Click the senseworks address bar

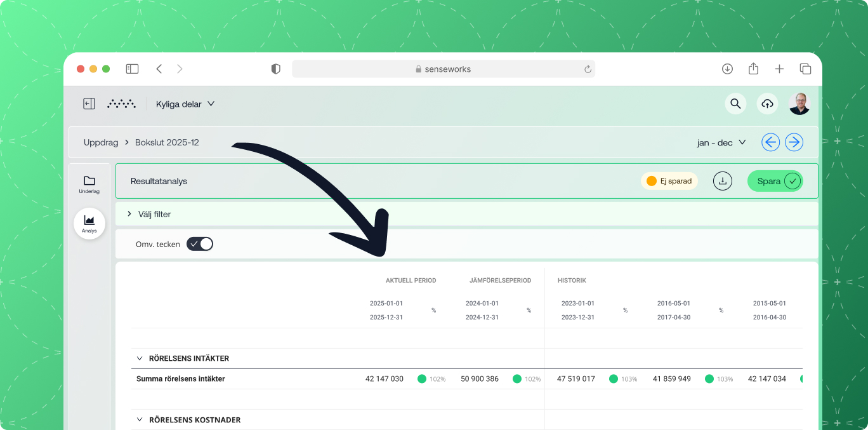(x=443, y=69)
